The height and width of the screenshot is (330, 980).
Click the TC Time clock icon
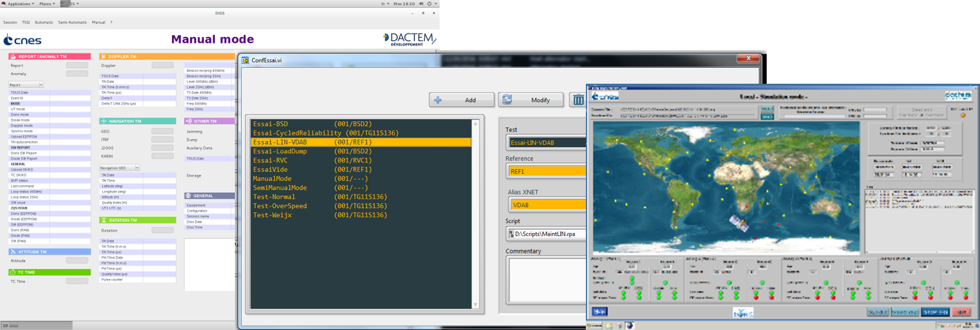point(13,272)
